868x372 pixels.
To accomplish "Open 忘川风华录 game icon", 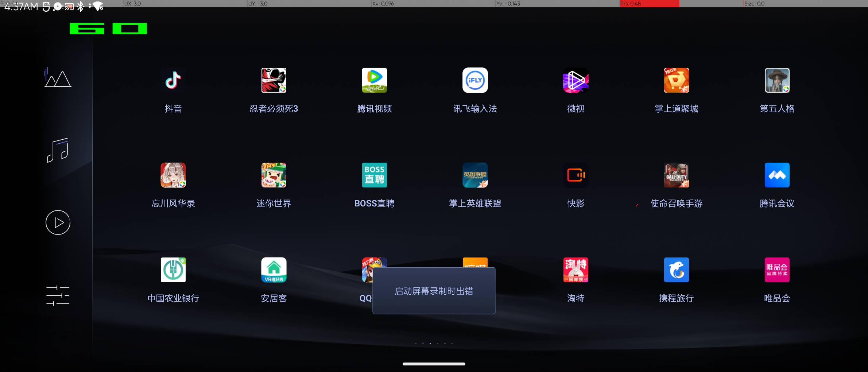I will [x=173, y=175].
